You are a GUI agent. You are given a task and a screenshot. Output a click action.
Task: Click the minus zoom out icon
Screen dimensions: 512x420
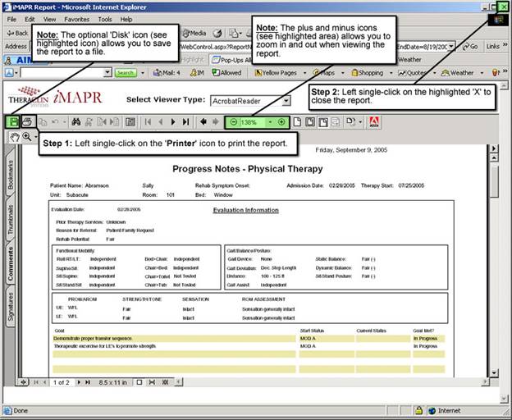(x=233, y=121)
